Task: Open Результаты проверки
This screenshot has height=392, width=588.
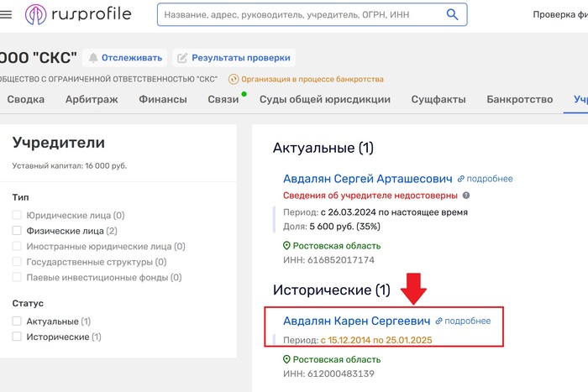Action: (234, 58)
